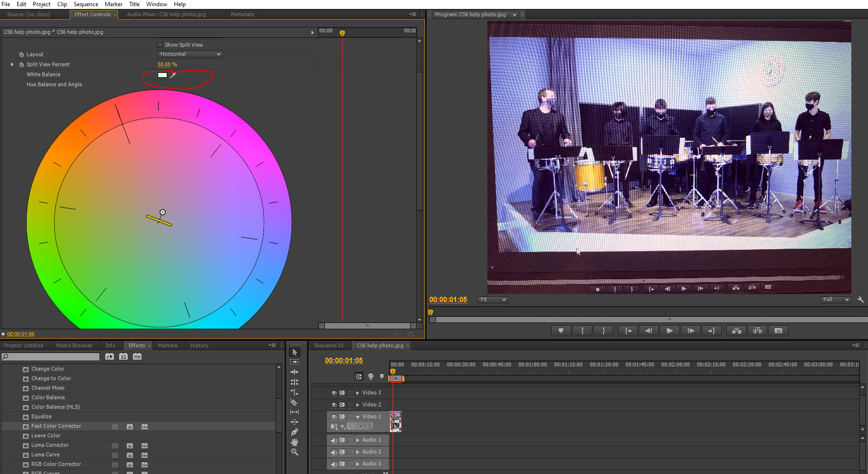Add Marker in Program monitor controls
Image resolution: width=868 pixels, height=474 pixels.
tap(561, 331)
